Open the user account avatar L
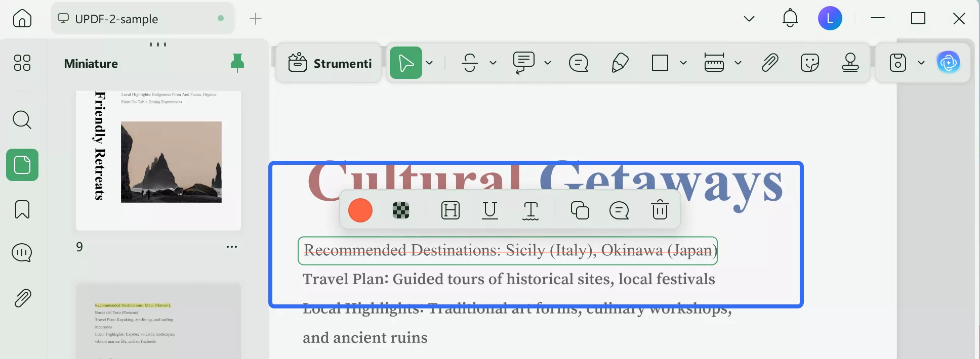Image resolution: width=980 pixels, height=359 pixels. click(x=830, y=19)
